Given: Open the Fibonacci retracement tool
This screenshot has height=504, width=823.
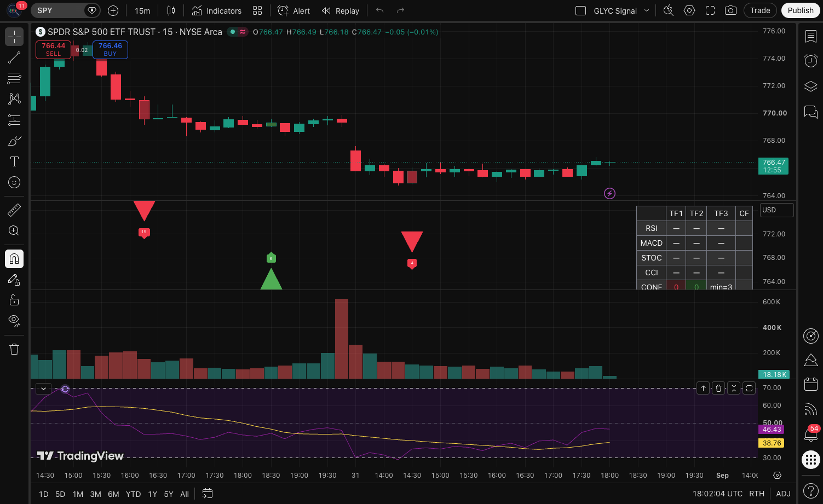Looking at the screenshot, I should [14, 78].
